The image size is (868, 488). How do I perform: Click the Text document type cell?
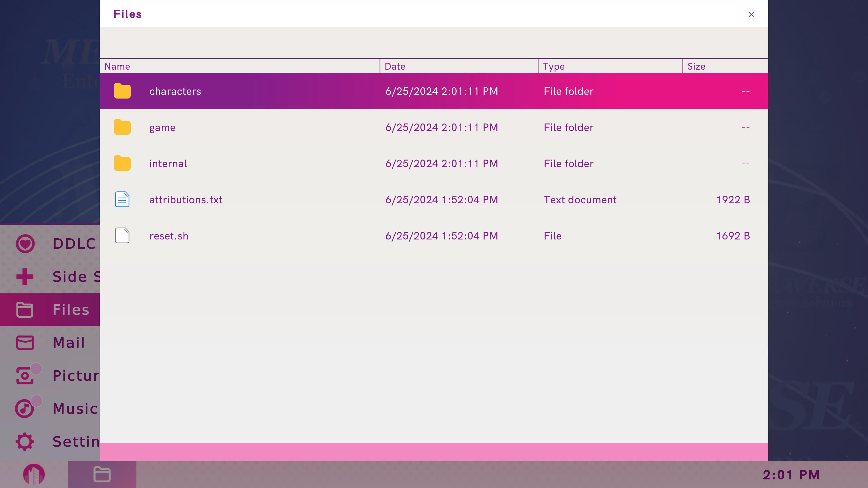click(x=580, y=200)
